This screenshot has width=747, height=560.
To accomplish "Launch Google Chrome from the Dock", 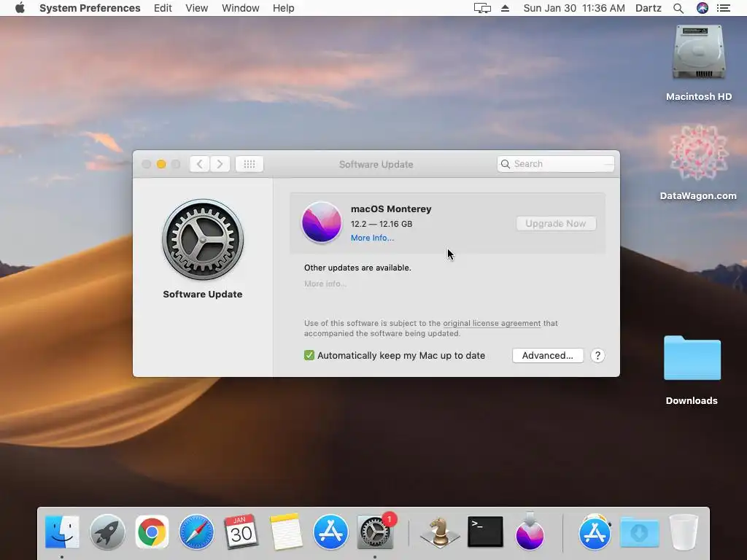I will point(152,532).
